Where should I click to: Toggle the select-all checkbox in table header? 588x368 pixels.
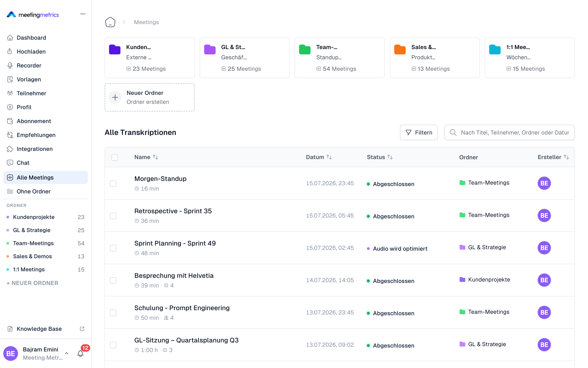click(x=115, y=157)
